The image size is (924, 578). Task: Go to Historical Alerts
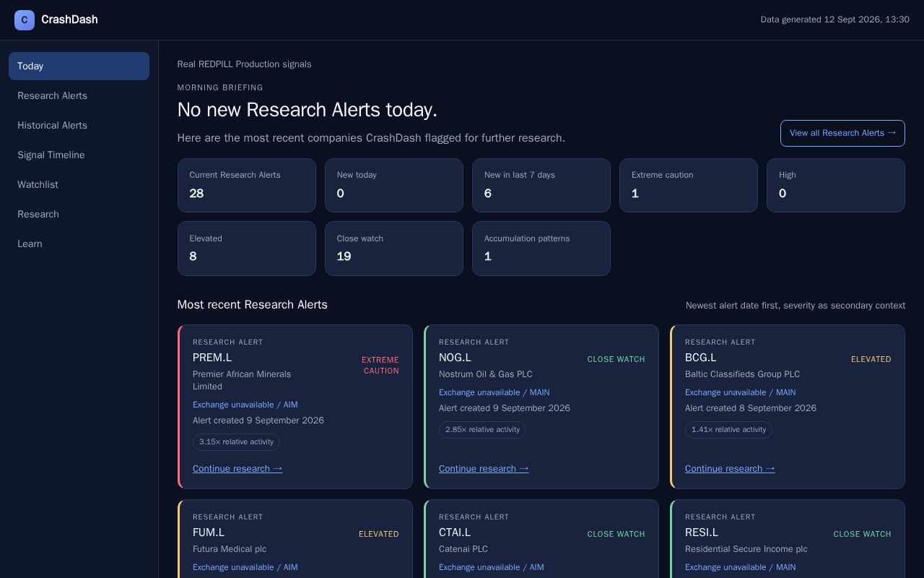(79, 125)
